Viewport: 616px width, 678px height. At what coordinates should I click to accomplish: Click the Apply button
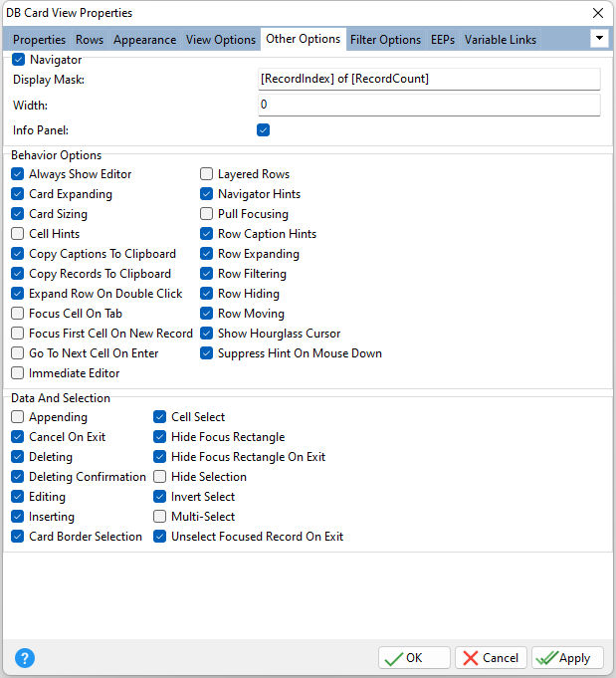[x=567, y=658]
